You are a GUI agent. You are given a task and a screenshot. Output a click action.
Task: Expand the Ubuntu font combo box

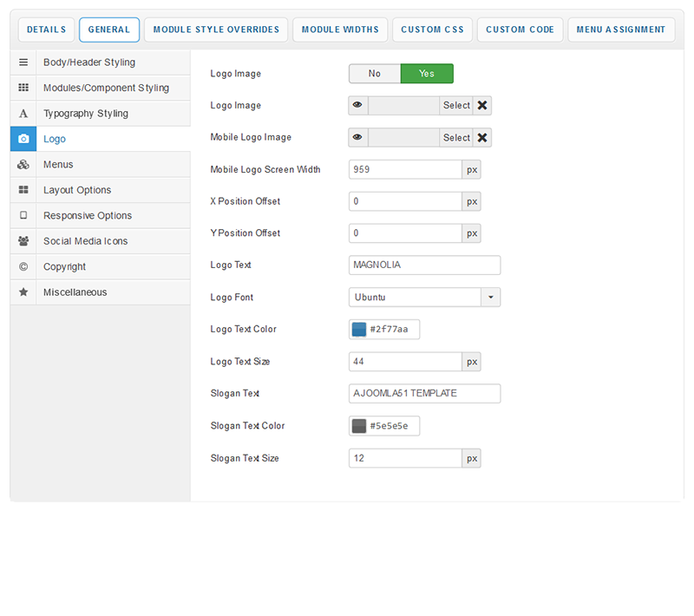click(x=416, y=298)
